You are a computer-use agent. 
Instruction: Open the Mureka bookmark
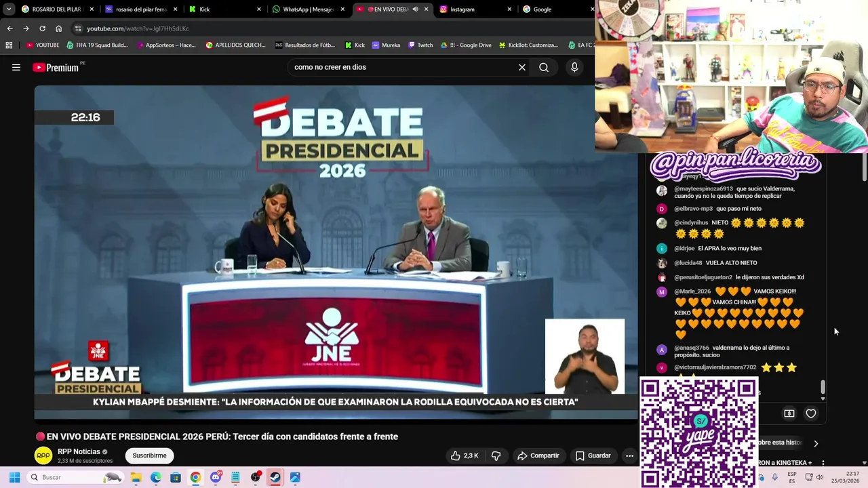(x=386, y=45)
